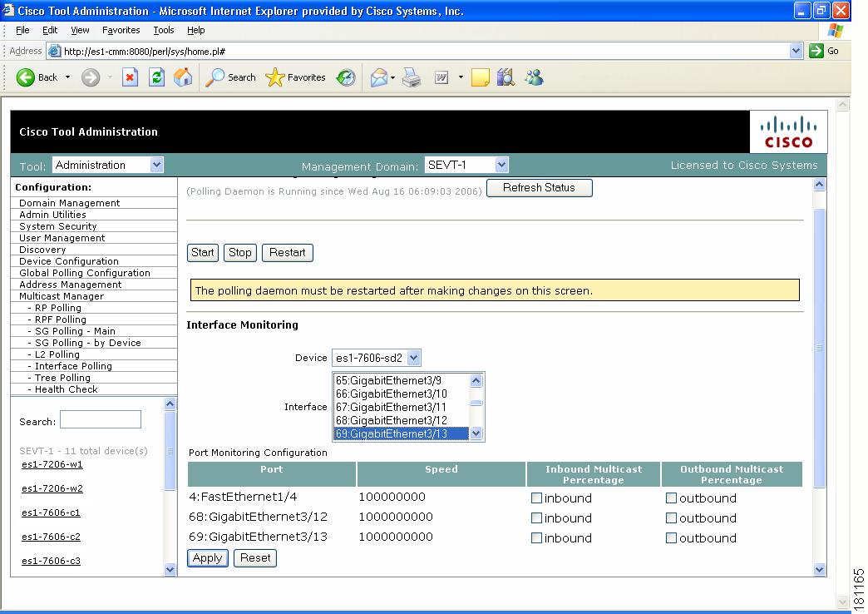This screenshot has height=614, width=868.
Task: Click the Reset button
Action: [255, 558]
